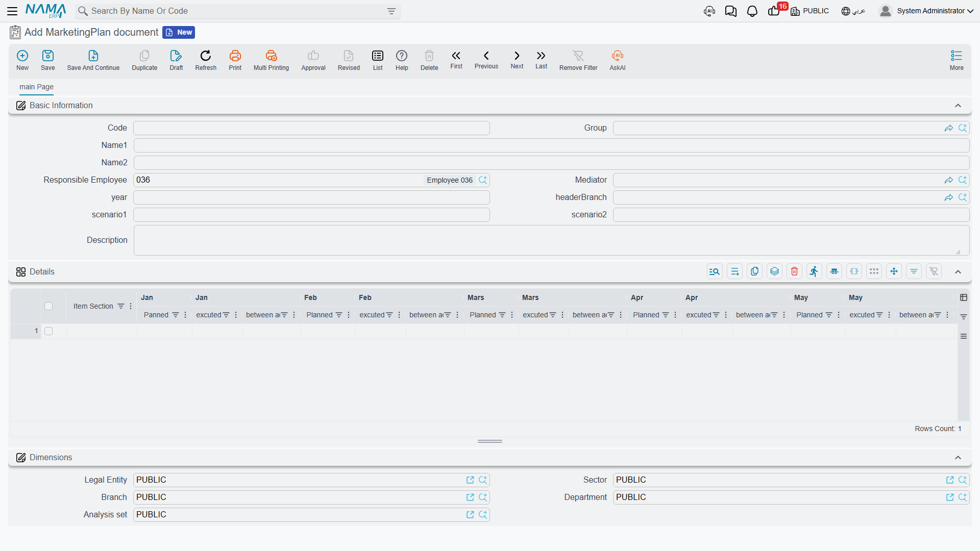Click the Code input field

click(311, 128)
